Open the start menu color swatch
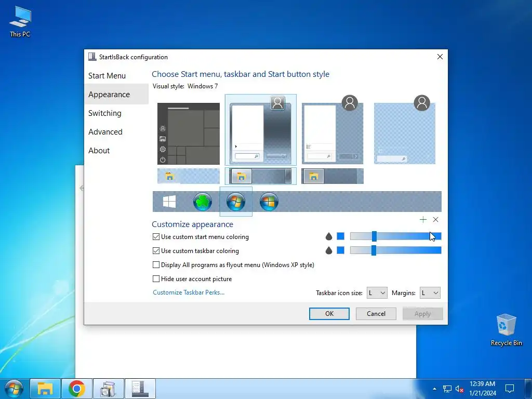The height and width of the screenshot is (399, 532). [340, 236]
